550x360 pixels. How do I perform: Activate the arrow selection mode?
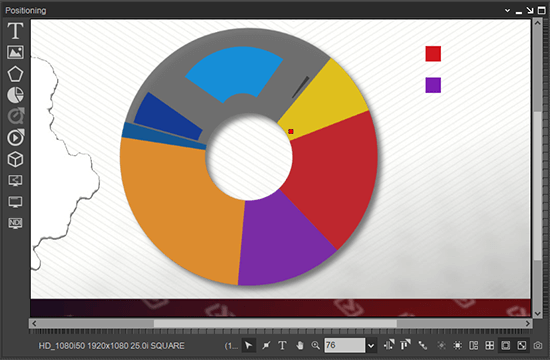(249, 346)
